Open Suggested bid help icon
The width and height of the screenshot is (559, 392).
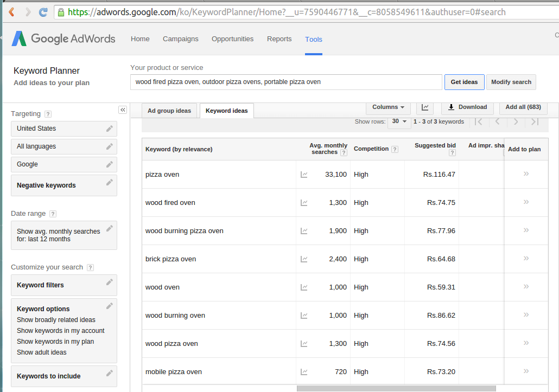coord(452,153)
